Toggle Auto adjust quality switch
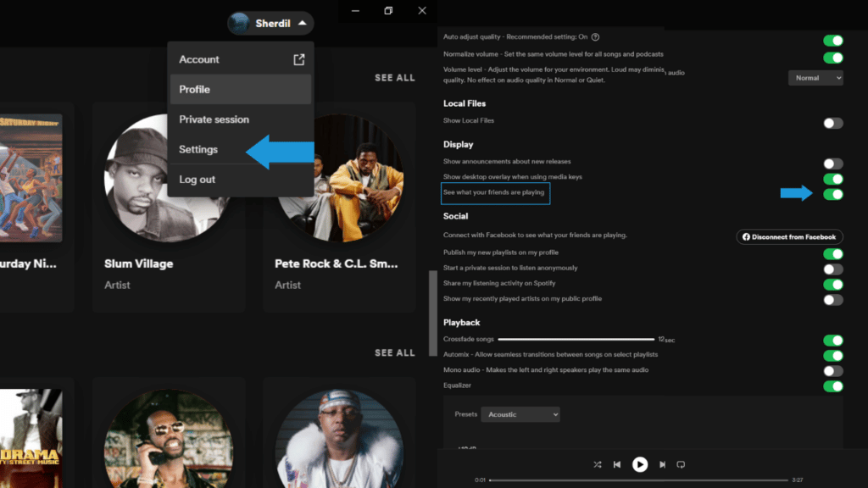Image resolution: width=868 pixels, height=488 pixels. (833, 41)
